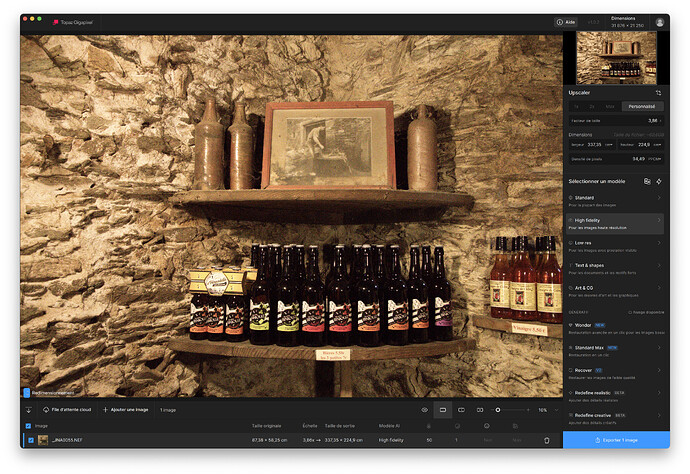Toggle the preview eye visibility icon
Screen dimensions: 690x474
click(425, 410)
